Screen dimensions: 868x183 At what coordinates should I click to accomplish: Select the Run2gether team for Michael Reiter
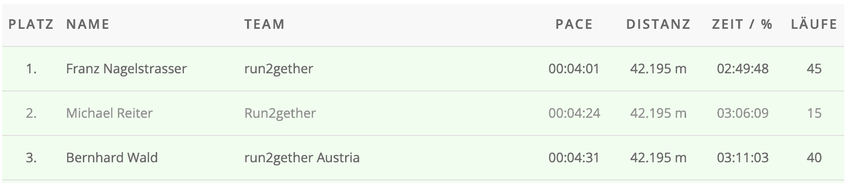[x=280, y=113]
